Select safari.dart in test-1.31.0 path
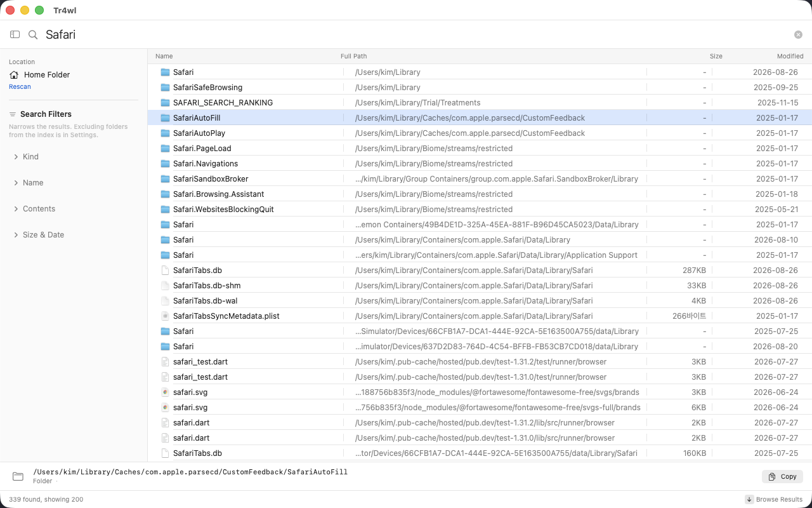Screen dimensions: 812x508 tap(480, 438)
